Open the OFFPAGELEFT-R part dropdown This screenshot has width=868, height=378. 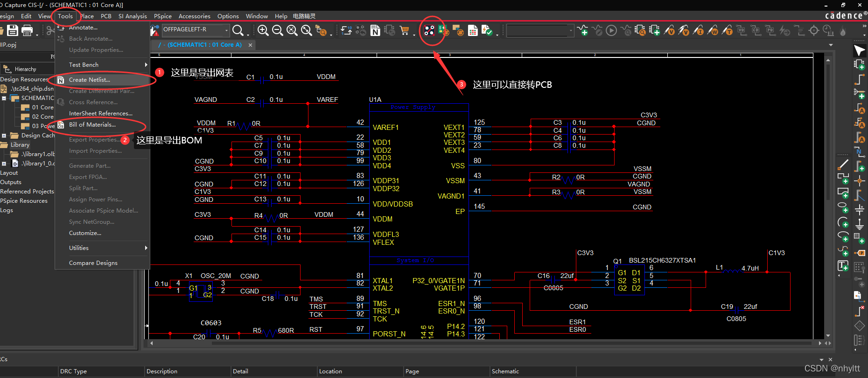227,30
